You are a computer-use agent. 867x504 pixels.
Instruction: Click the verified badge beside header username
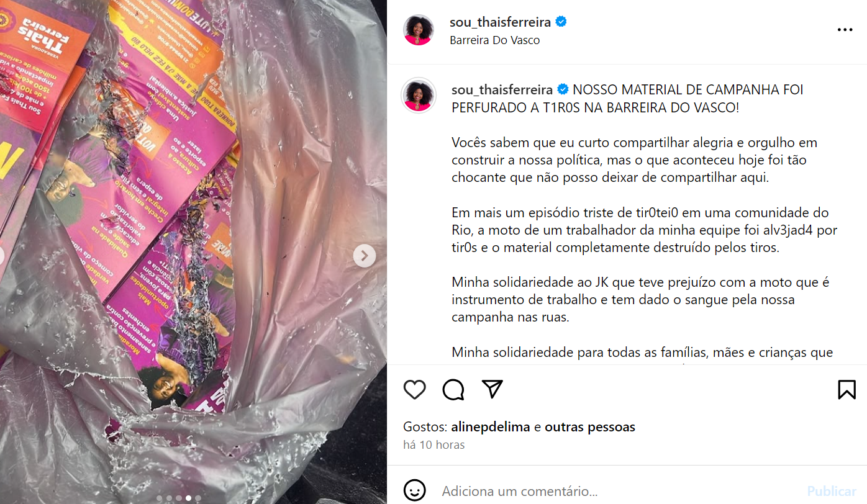(561, 22)
